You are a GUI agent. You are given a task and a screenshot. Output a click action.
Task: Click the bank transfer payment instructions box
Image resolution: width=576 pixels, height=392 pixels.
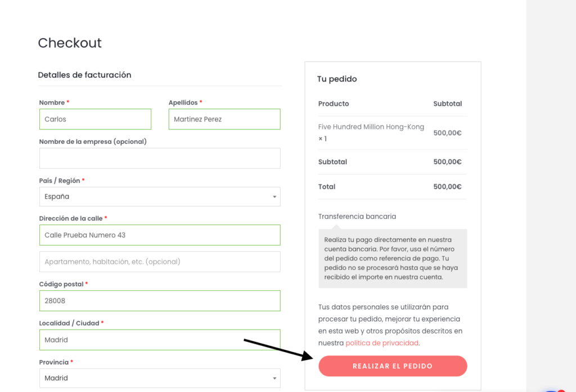[393, 259]
